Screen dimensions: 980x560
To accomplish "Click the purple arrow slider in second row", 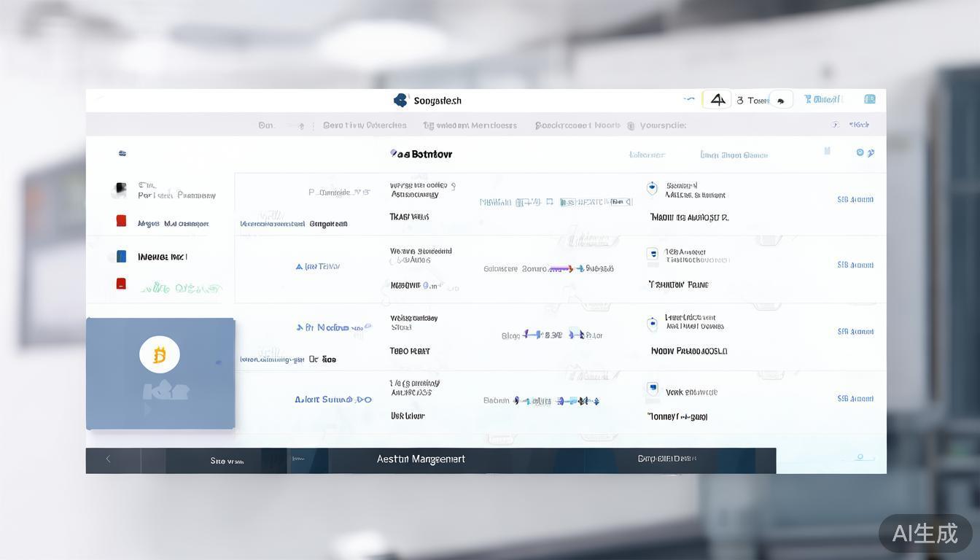I will (561, 268).
